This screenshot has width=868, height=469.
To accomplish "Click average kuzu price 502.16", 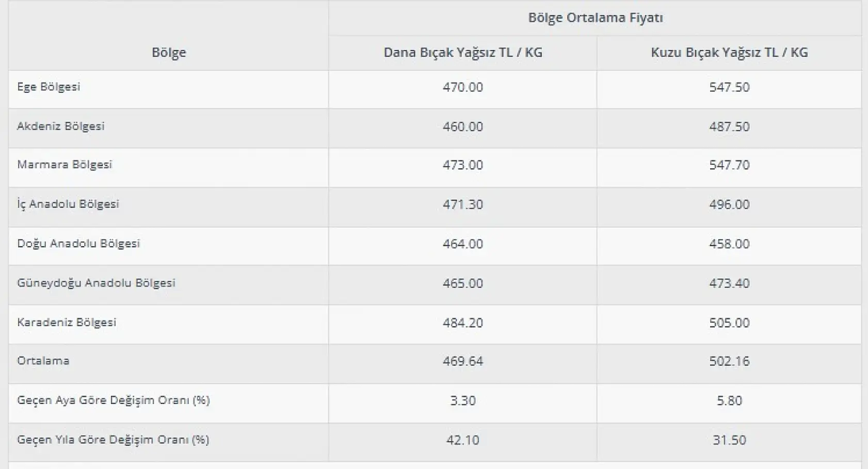I will [x=729, y=361].
